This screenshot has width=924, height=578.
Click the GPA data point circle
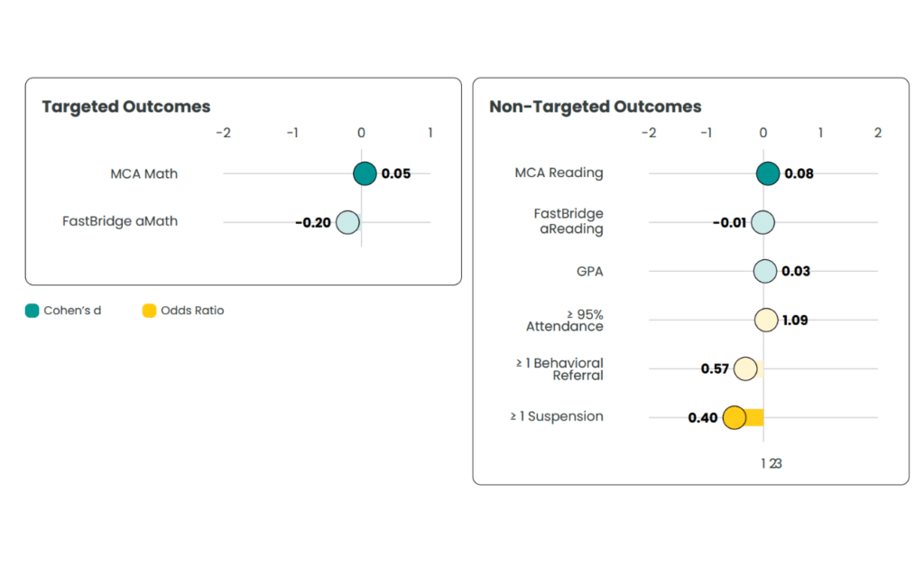tap(765, 271)
